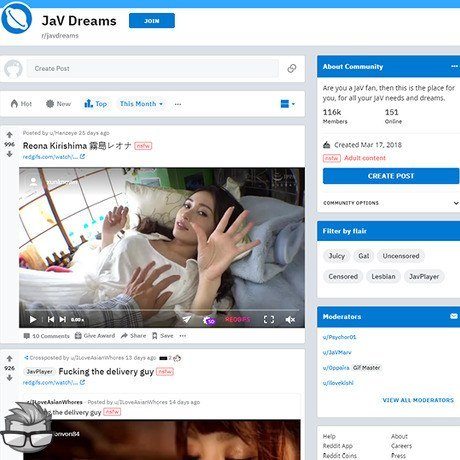Open the Careers footer link
Image resolution: width=460 pixels, height=460 pixels.
click(x=401, y=446)
